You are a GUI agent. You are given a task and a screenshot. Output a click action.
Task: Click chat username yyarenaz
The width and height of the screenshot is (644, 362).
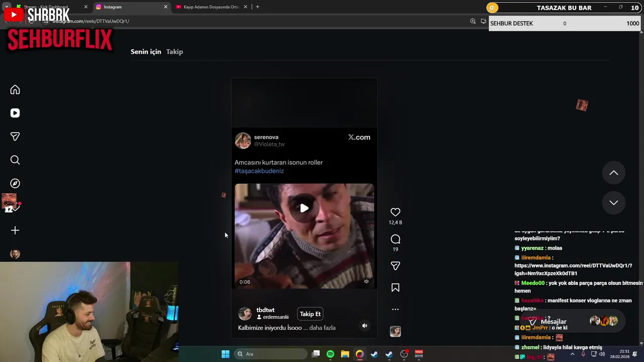click(532, 248)
